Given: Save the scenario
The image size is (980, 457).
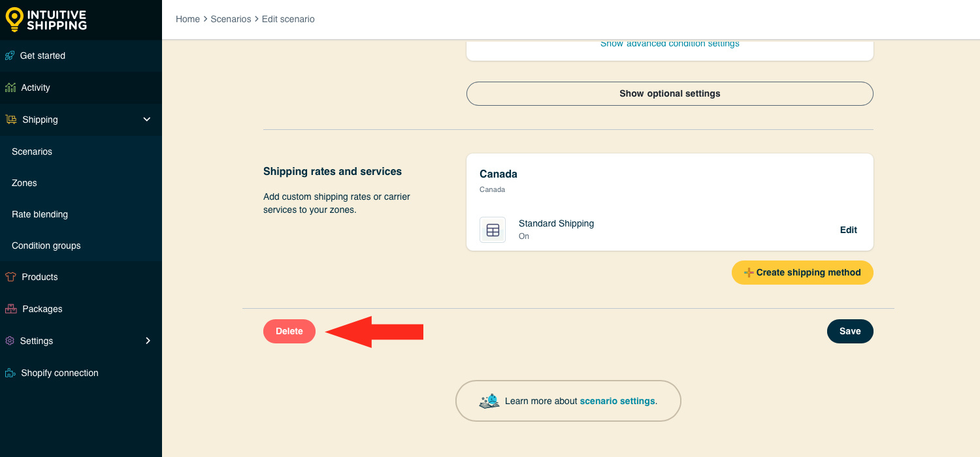Looking at the screenshot, I should click(850, 331).
